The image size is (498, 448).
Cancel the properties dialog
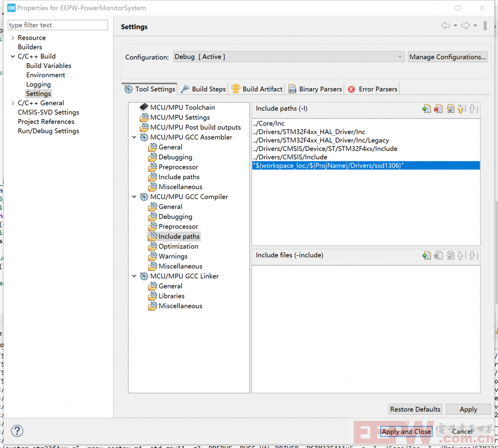462,432
